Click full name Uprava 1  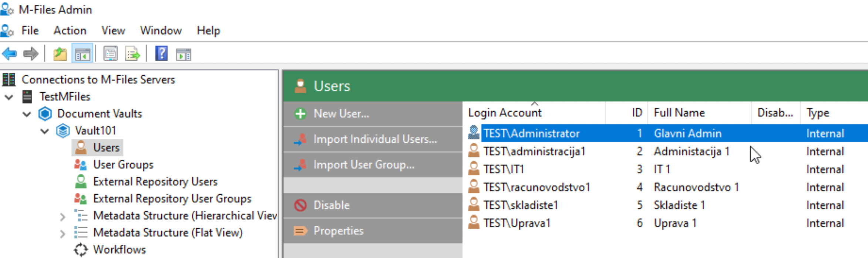click(x=675, y=223)
